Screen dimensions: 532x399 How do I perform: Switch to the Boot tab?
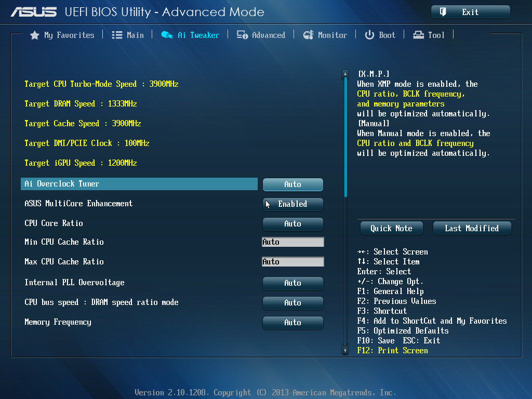click(387, 35)
